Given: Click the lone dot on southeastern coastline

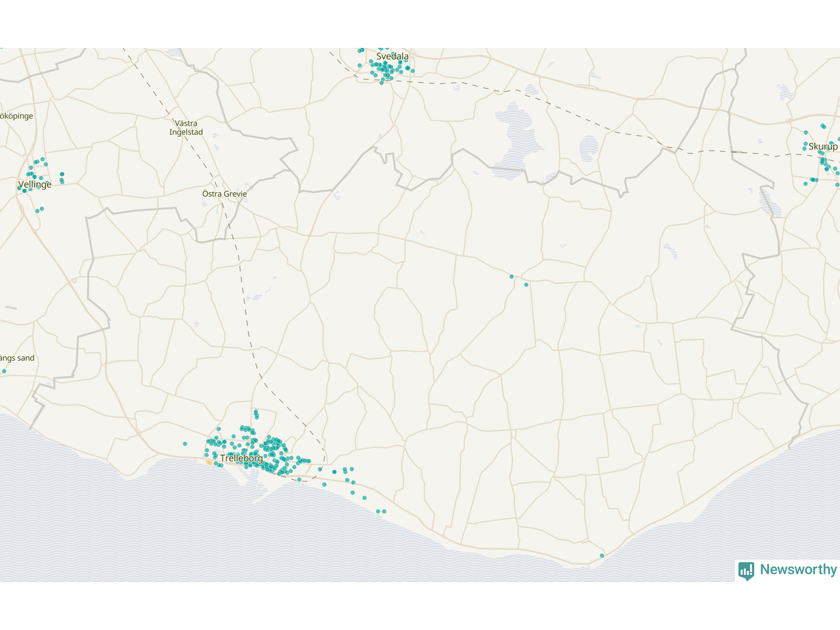Looking at the screenshot, I should (x=602, y=556).
